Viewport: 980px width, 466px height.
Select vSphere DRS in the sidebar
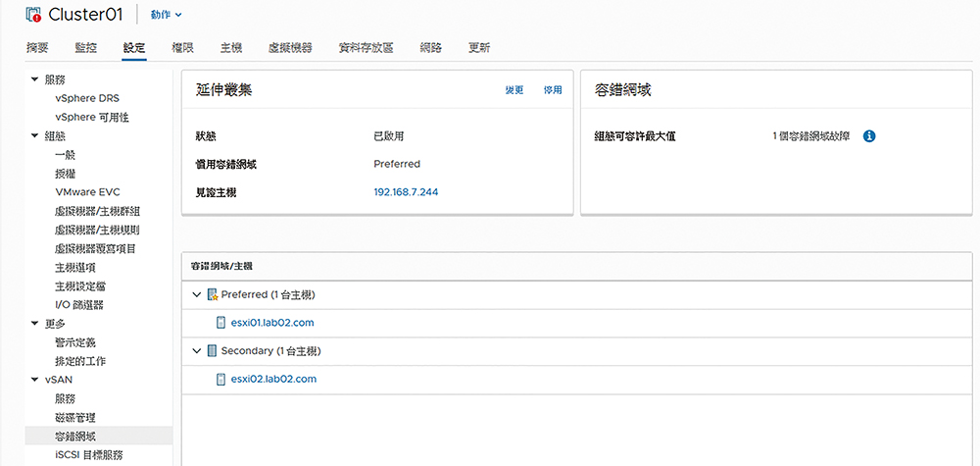(x=87, y=98)
